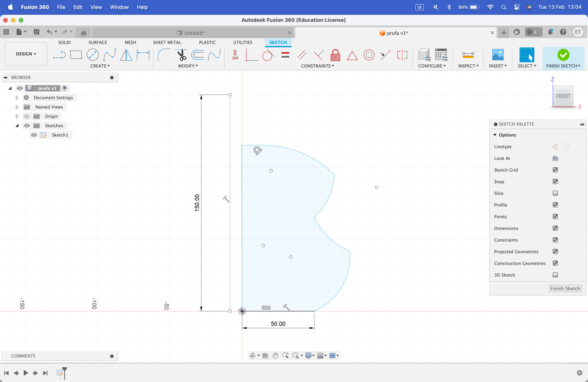Select the Sketch1 marker in the timeline

click(60, 373)
